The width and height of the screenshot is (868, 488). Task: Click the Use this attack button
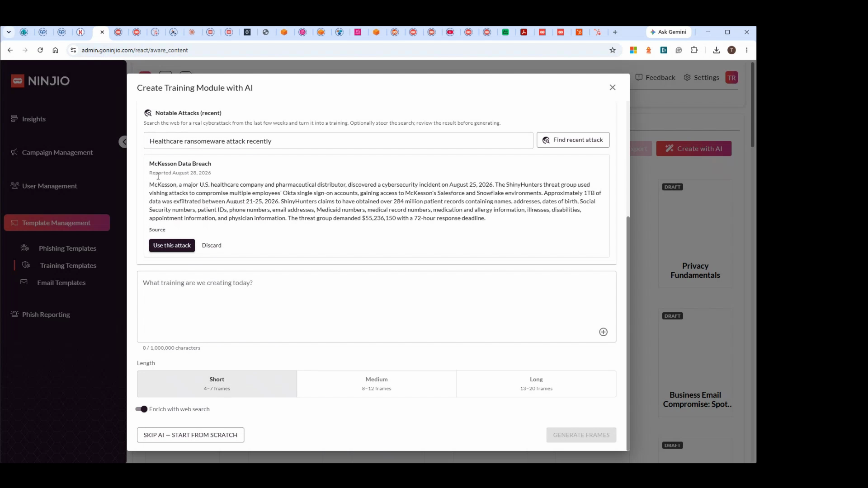click(172, 246)
